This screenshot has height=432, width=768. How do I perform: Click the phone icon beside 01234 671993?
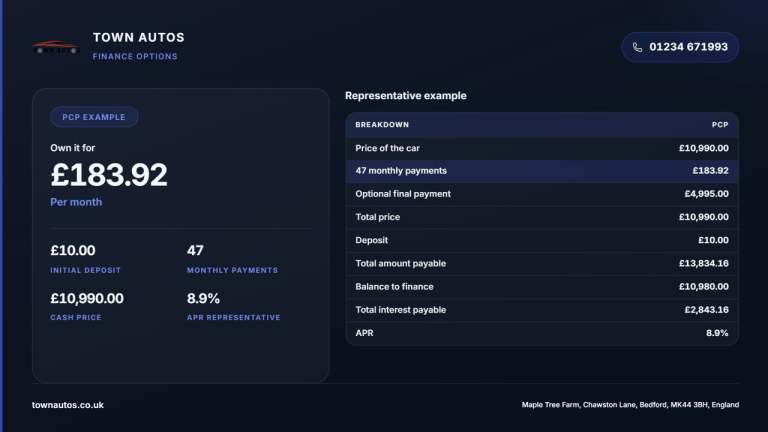(637, 47)
